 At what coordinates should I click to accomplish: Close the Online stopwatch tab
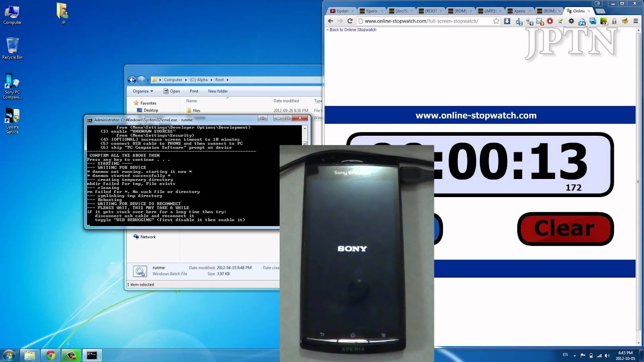[x=589, y=11]
